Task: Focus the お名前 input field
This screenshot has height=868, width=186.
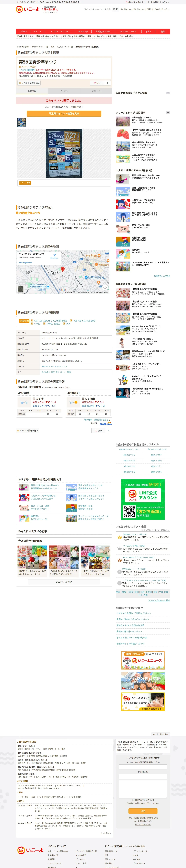Action: click(x=143, y=776)
